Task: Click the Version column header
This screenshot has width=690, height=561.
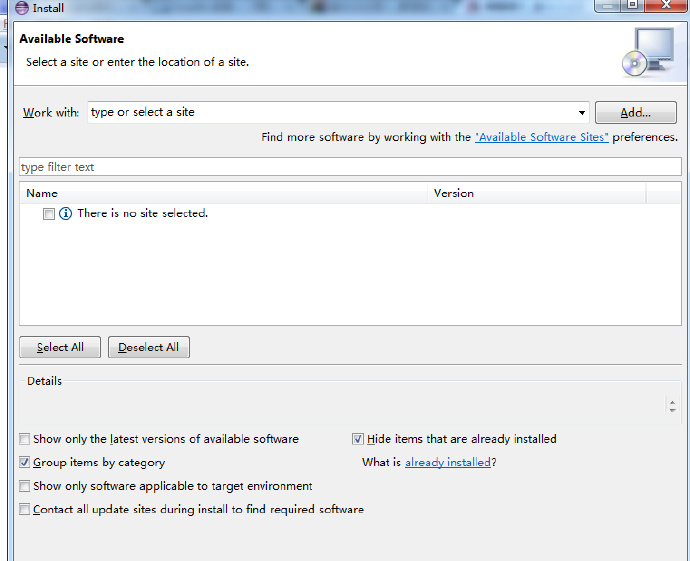Action: (536, 194)
